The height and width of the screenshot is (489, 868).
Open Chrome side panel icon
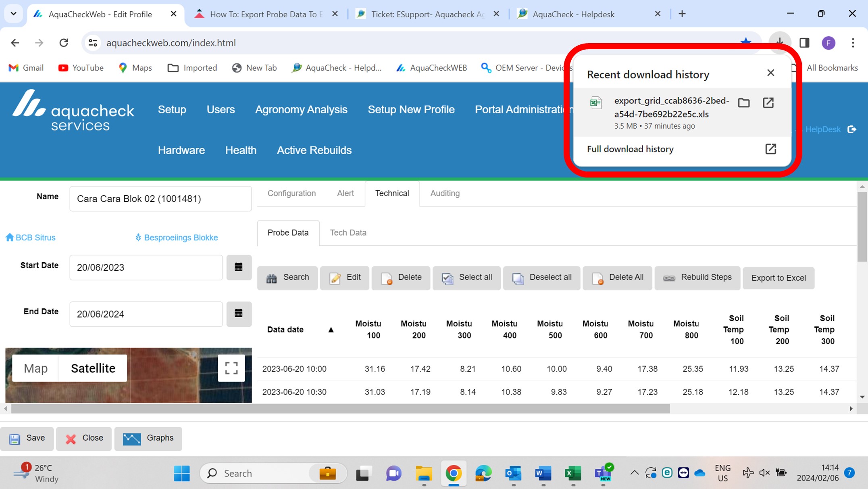[804, 43]
